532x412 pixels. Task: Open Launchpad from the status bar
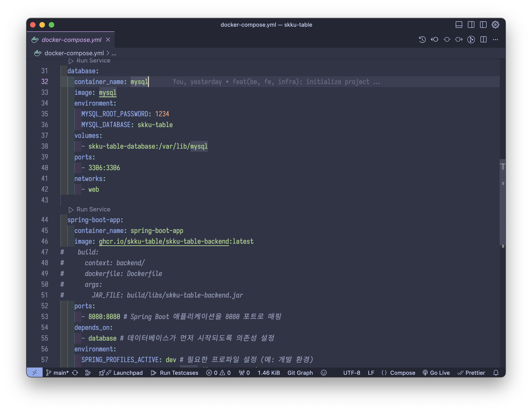(x=121, y=372)
